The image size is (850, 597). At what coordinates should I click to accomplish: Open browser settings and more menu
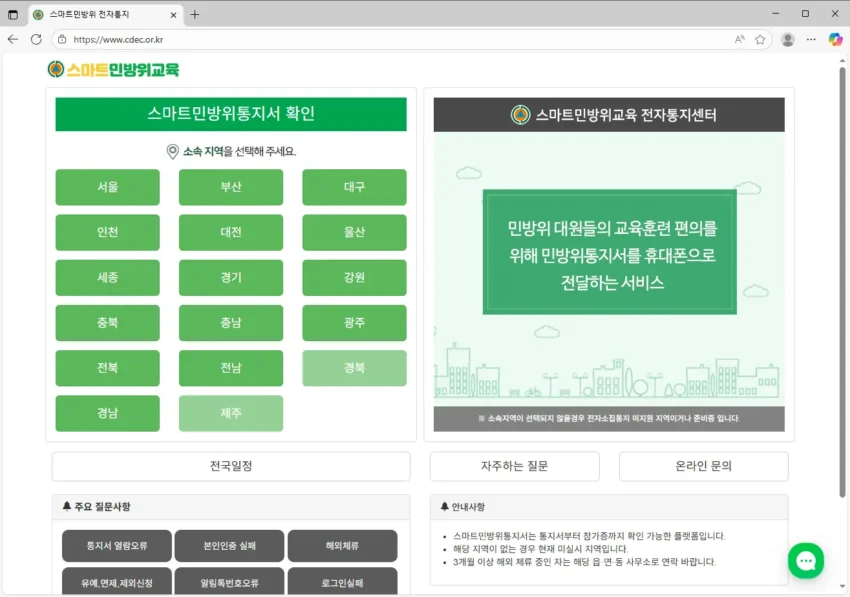pyautogui.click(x=811, y=39)
